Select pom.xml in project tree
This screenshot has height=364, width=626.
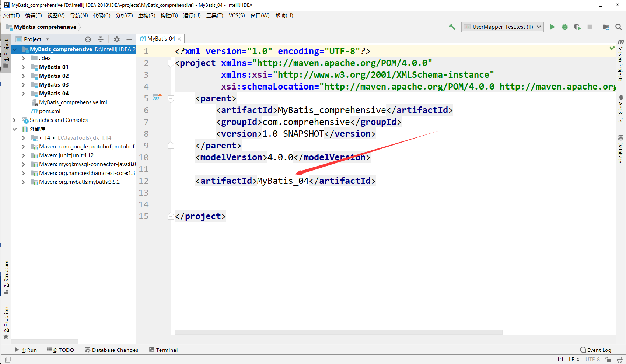(50, 111)
